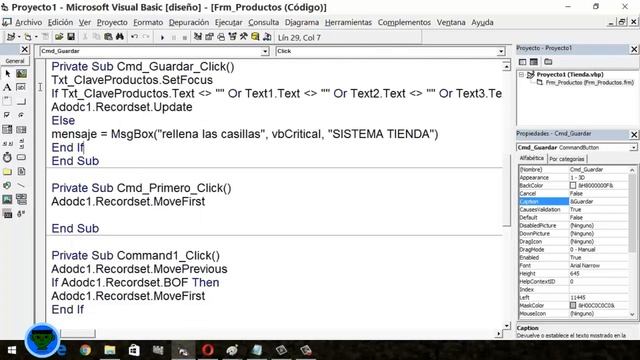Toggle Folders in the Project panel
The height and width of the screenshot is (360, 640).
(x=548, y=62)
